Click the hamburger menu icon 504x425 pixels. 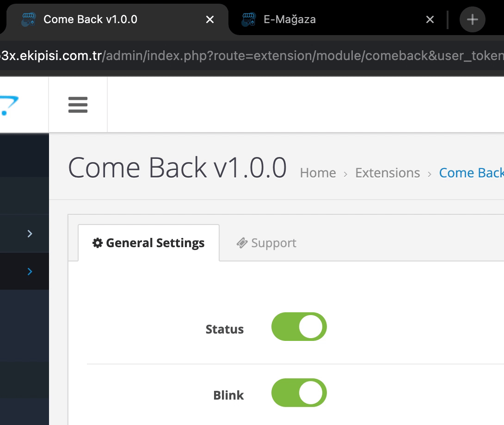pyautogui.click(x=78, y=105)
